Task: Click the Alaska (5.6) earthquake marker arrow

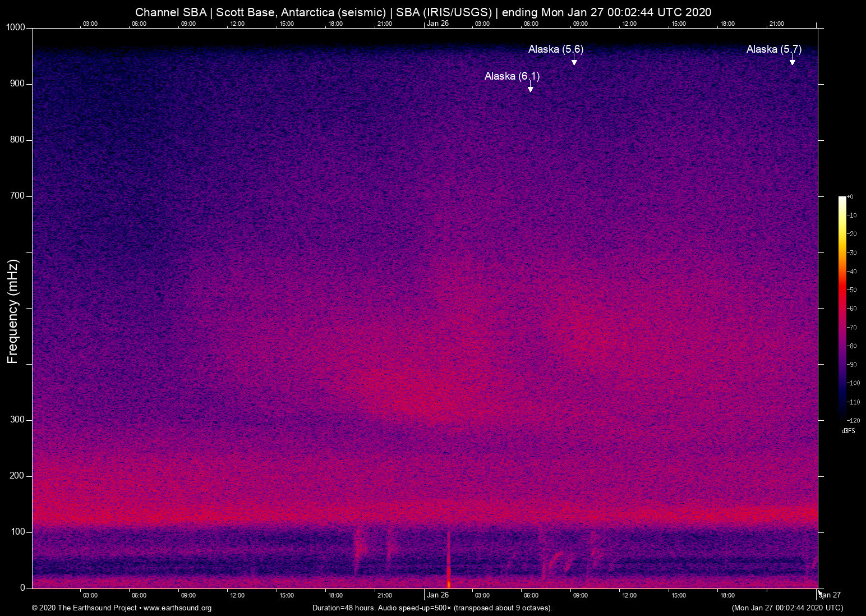Action: coord(573,62)
